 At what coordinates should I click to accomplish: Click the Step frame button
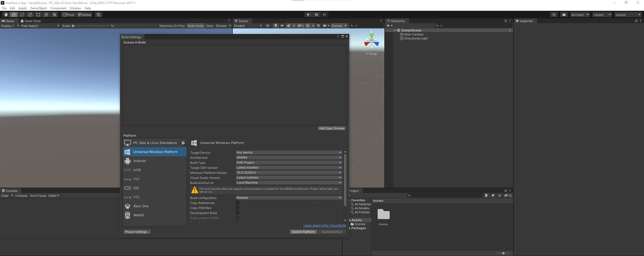[x=325, y=15]
